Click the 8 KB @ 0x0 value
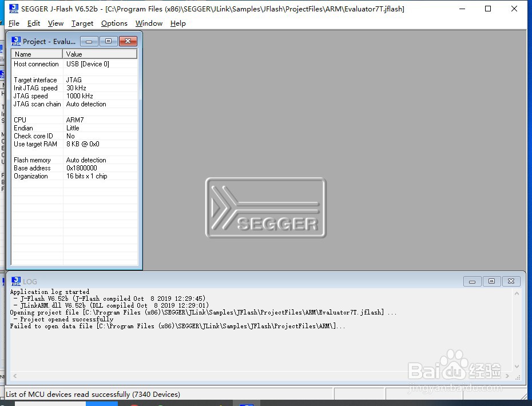 pos(83,144)
